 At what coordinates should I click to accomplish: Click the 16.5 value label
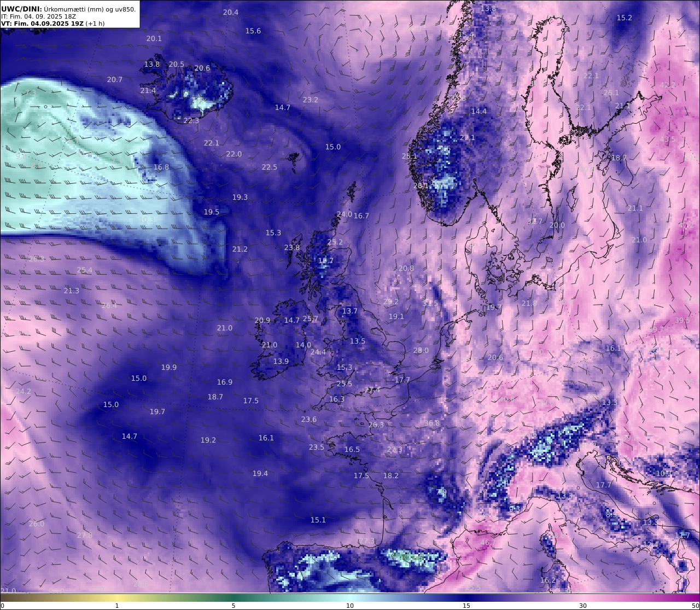tap(352, 449)
